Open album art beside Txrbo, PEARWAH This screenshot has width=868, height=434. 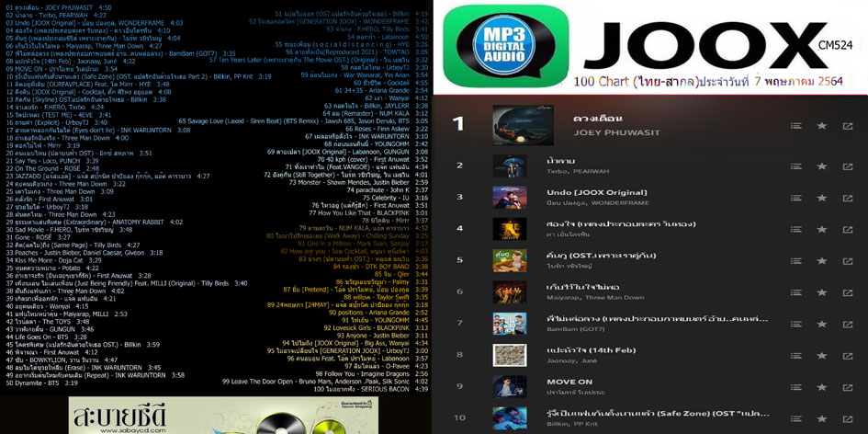(x=510, y=166)
